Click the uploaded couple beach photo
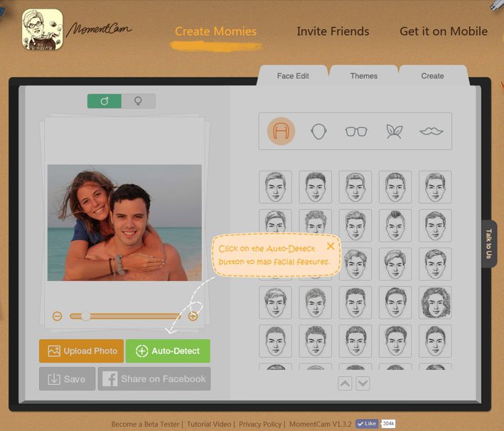The height and width of the screenshot is (431, 504). pos(124,223)
